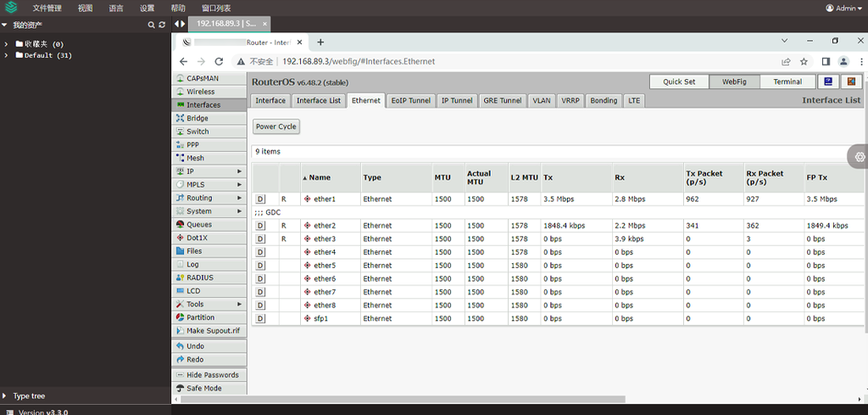Switch to the Interface List tab
The width and height of the screenshot is (868, 415).
click(319, 100)
